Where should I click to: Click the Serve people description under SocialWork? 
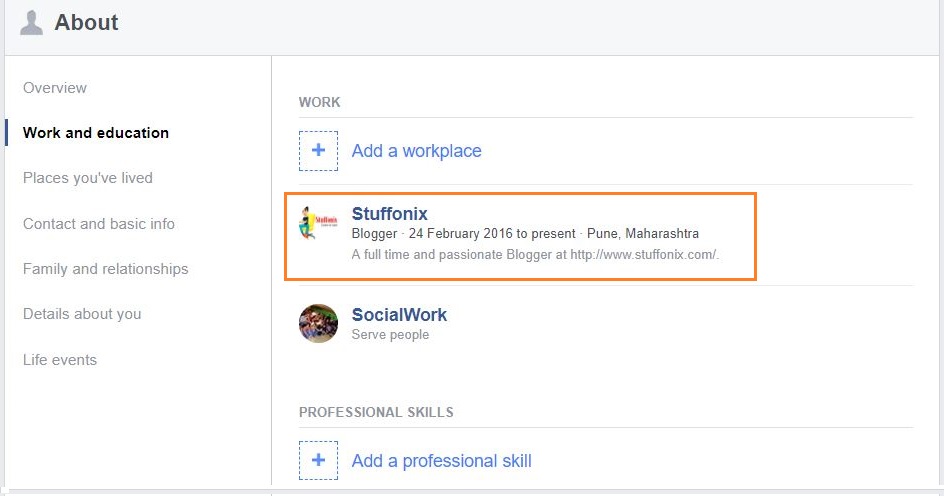point(390,335)
